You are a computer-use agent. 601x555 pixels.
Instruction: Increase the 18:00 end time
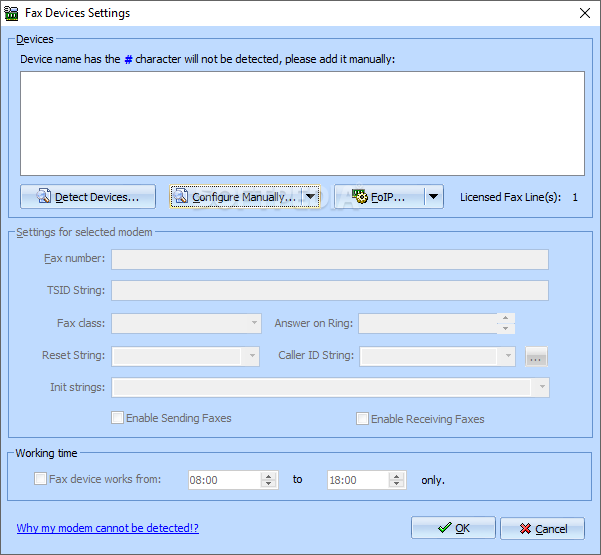tap(396, 476)
